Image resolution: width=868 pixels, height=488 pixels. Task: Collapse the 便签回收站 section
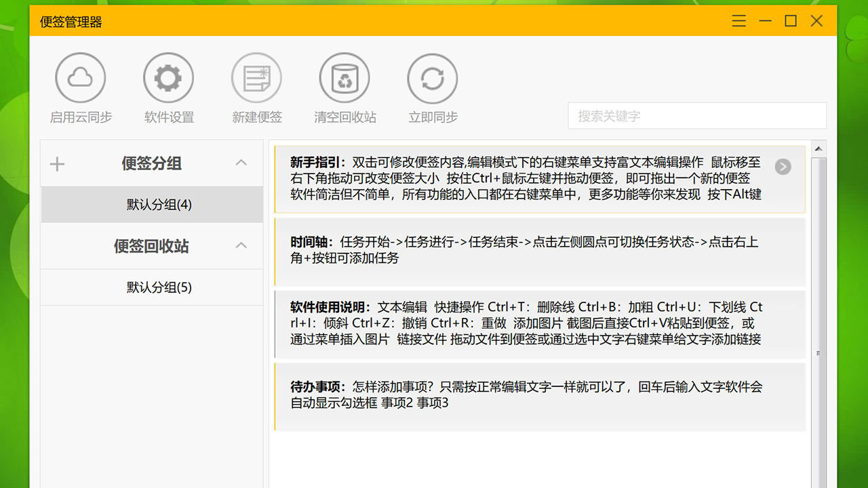point(241,245)
